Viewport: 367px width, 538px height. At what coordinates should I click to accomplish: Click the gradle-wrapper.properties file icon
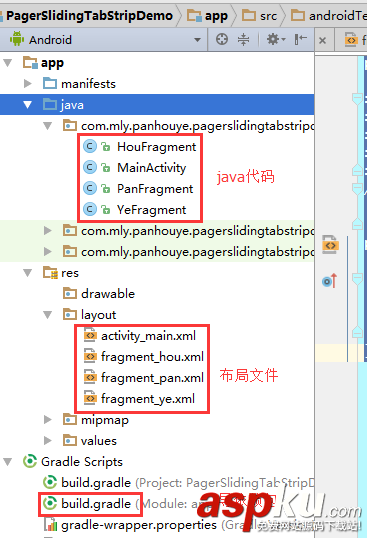tap(50, 524)
